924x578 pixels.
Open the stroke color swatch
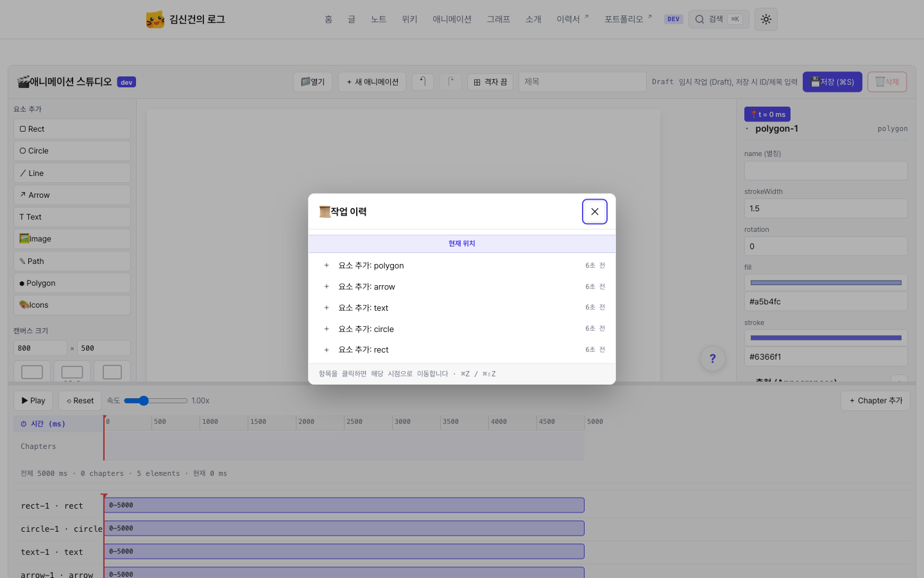pos(826,338)
